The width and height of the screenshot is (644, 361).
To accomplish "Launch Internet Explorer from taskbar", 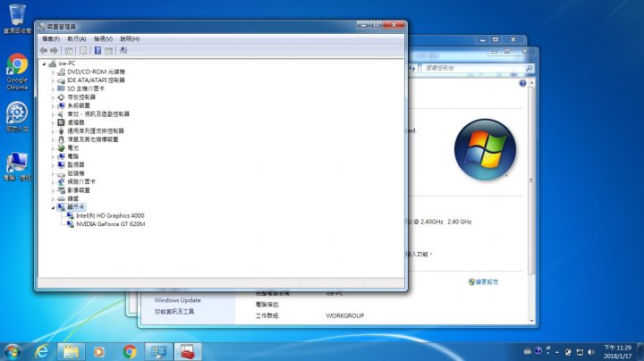I will click(x=41, y=351).
